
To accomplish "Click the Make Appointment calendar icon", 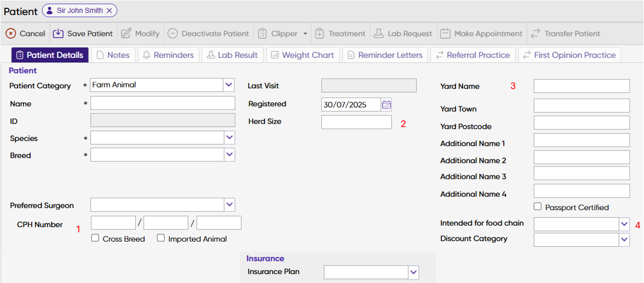I will pyautogui.click(x=445, y=34).
